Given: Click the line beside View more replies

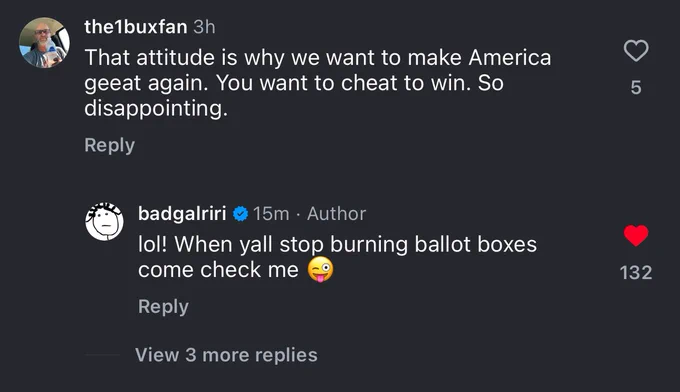Looking at the screenshot, I should pos(102,355).
